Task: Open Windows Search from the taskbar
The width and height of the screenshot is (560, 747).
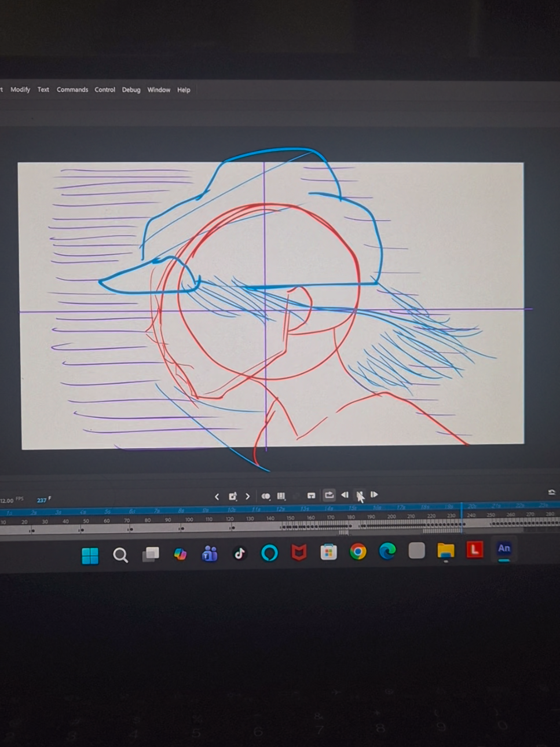Action: [x=120, y=555]
